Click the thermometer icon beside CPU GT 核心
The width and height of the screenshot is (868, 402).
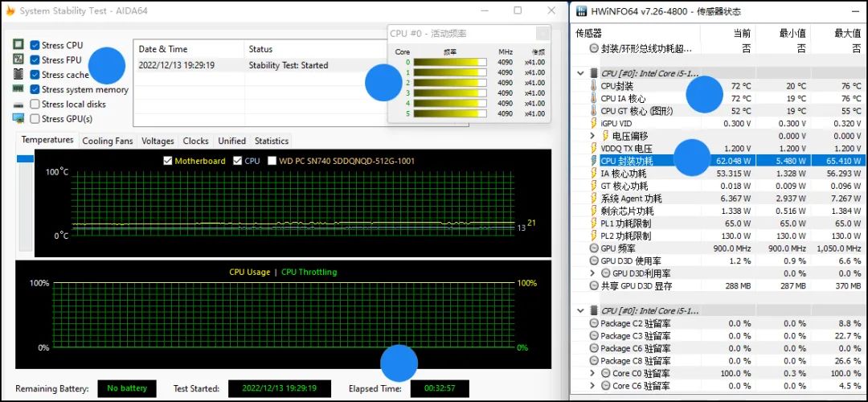[x=593, y=111]
